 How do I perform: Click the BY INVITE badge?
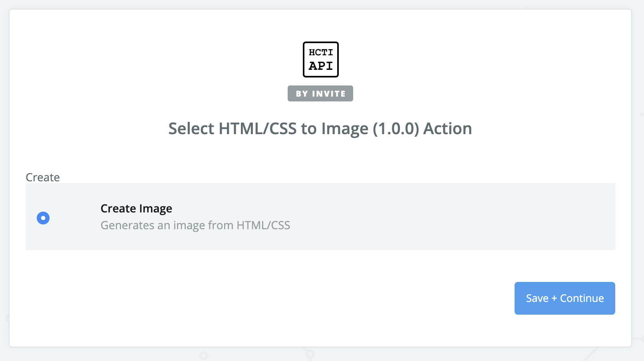320,93
